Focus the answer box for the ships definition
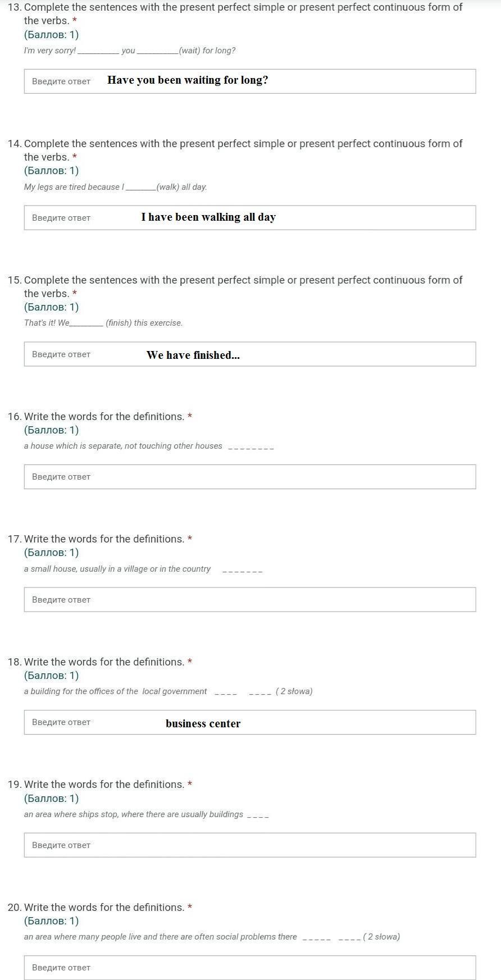Screen dimensions: 501x980 tap(250, 845)
